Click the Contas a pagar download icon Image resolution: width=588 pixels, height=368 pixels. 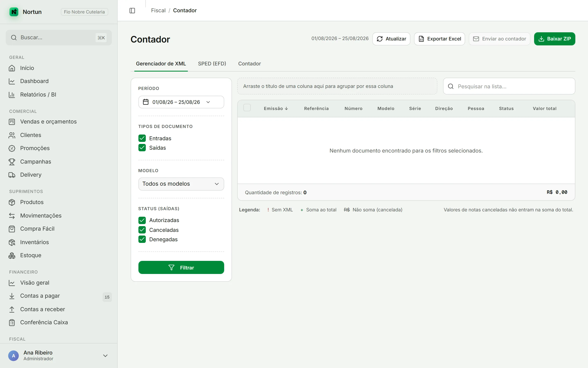point(12,296)
